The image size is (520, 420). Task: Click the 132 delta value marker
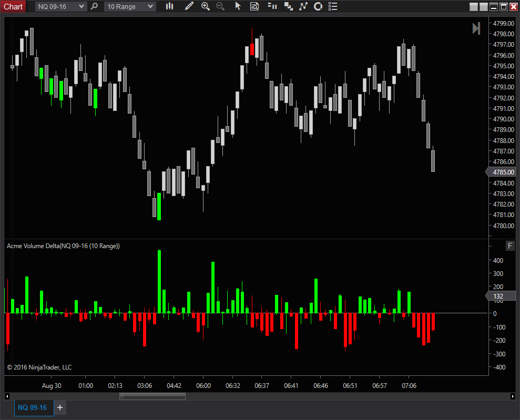tap(501, 296)
